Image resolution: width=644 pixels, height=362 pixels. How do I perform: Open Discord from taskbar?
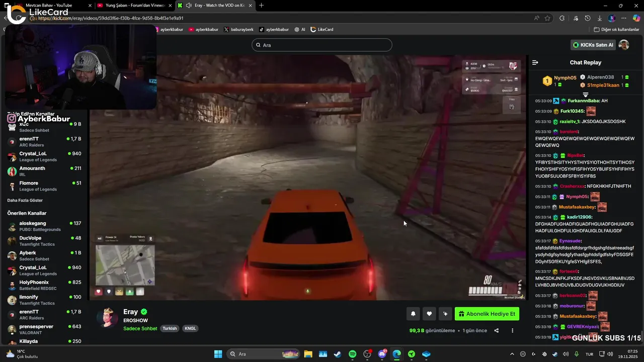coord(382,354)
